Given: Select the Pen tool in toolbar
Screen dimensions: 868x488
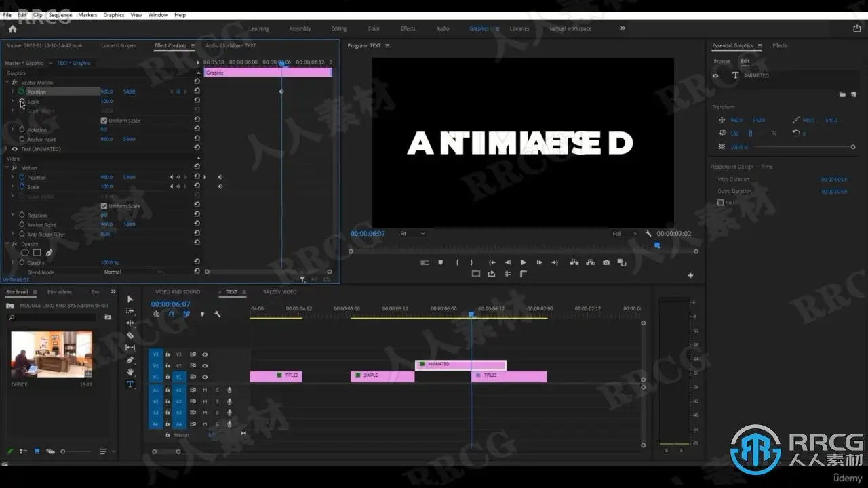Looking at the screenshot, I should pyautogui.click(x=130, y=360).
